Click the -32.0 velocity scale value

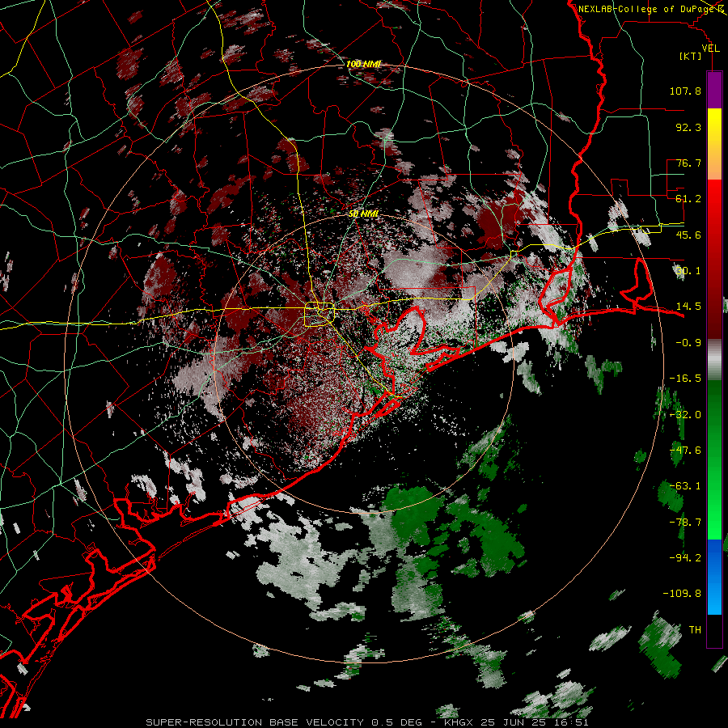pyautogui.click(x=685, y=415)
